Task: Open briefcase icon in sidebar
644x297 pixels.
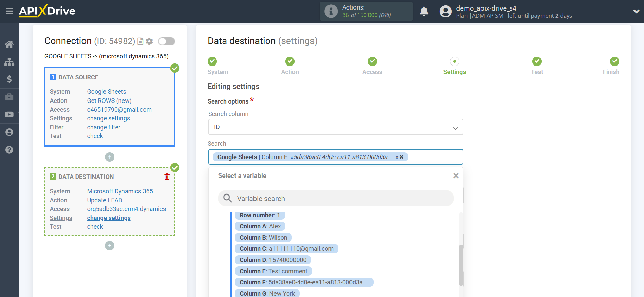Action: point(9,97)
